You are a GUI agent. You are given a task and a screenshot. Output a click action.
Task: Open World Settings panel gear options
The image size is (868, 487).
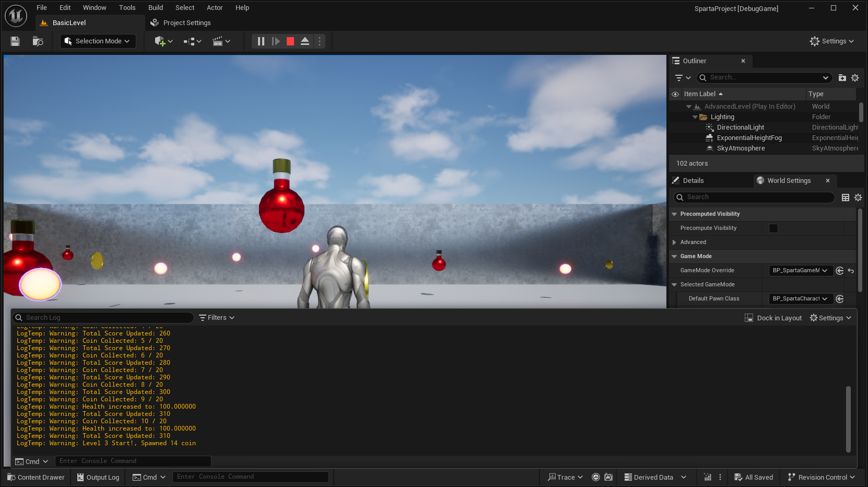858,198
